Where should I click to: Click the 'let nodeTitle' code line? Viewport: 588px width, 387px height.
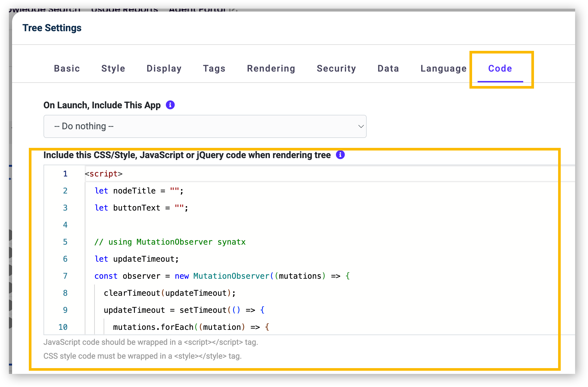(139, 191)
